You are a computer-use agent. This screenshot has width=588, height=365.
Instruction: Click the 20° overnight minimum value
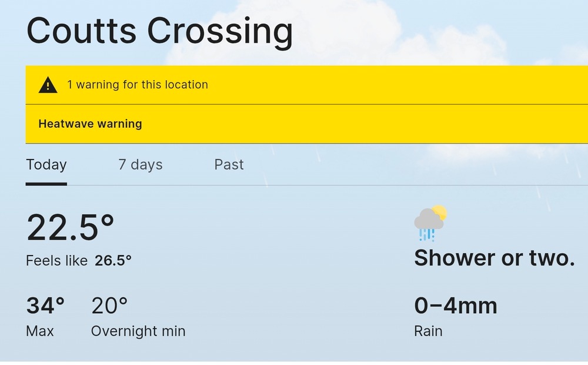(x=109, y=306)
